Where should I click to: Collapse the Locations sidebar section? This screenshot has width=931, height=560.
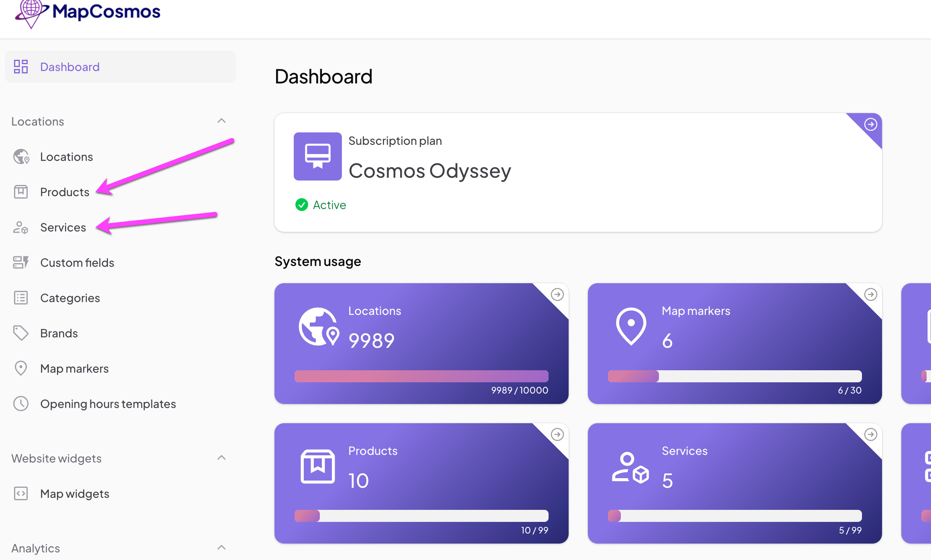click(221, 121)
